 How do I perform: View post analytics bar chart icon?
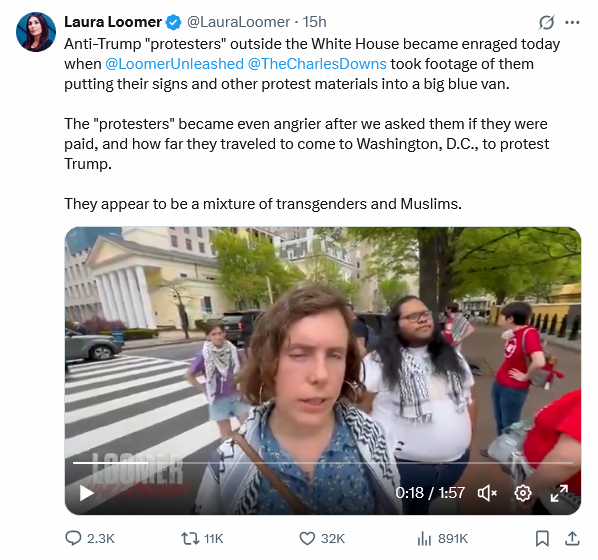424,538
